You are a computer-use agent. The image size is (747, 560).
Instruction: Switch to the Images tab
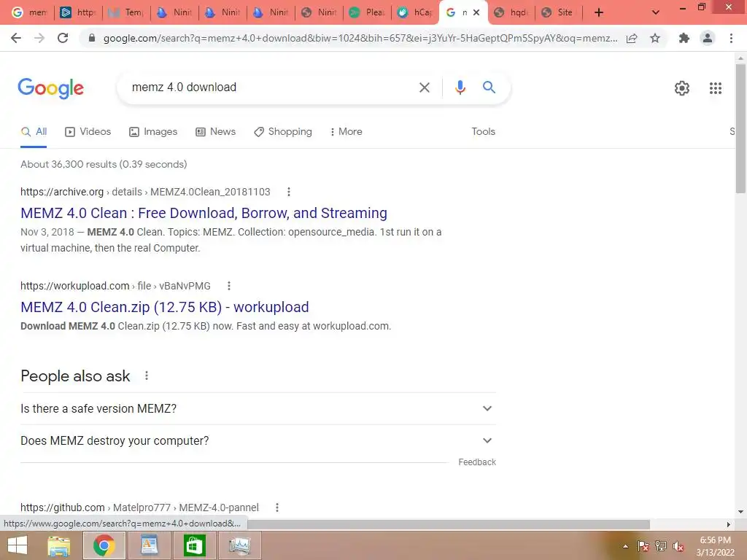[153, 132]
